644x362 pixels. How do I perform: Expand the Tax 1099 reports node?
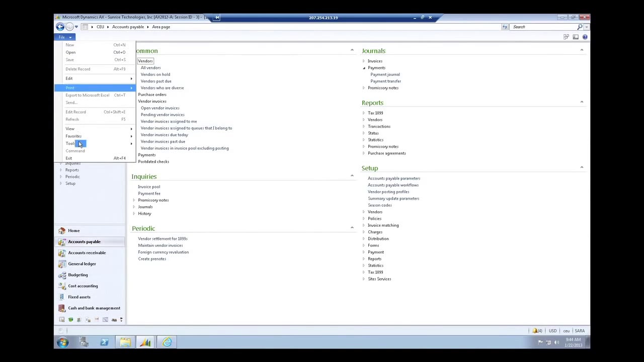tap(364, 113)
